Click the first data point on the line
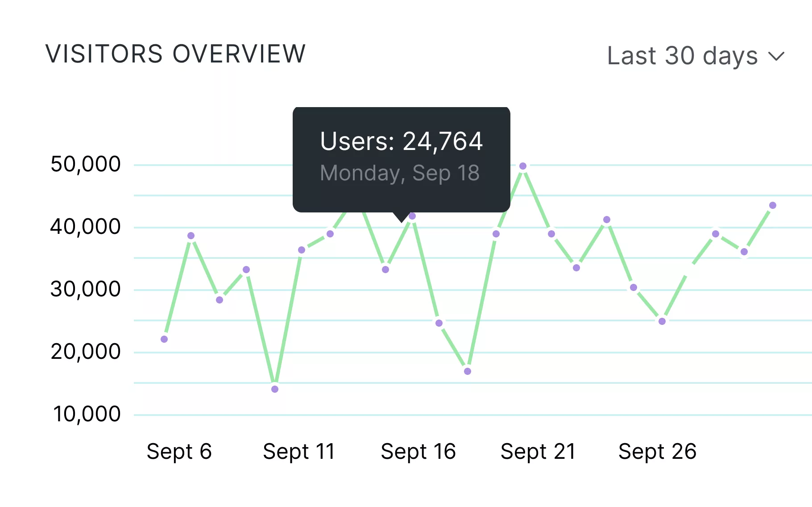This screenshot has height=507, width=812. click(164, 339)
